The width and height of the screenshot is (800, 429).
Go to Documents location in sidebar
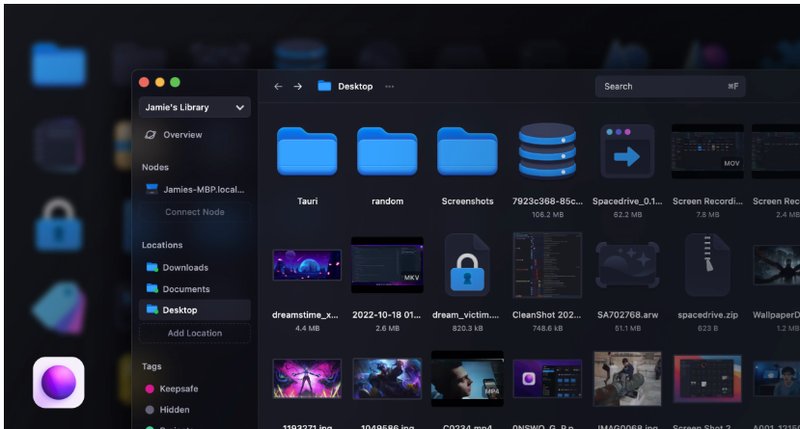(x=185, y=289)
